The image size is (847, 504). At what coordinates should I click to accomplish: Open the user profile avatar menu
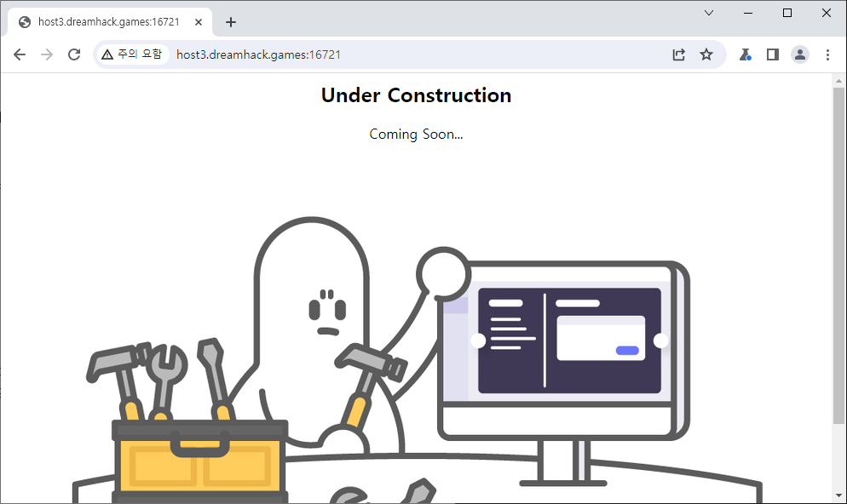pos(800,54)
